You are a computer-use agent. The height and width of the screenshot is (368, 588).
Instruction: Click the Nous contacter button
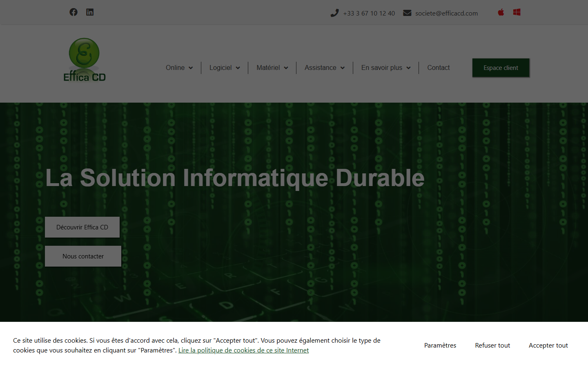point(83,256)
